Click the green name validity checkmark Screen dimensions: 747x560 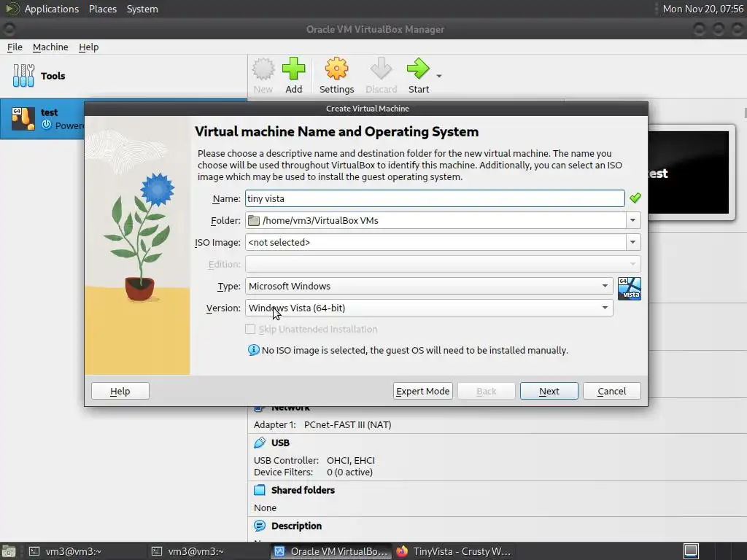[635, 198]
